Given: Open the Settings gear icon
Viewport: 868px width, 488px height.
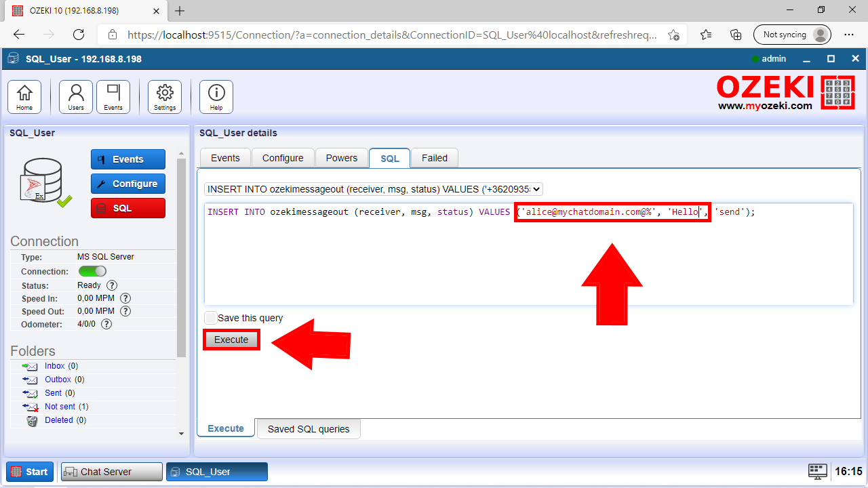Looking at the screenshot, I should coord(165,97).
